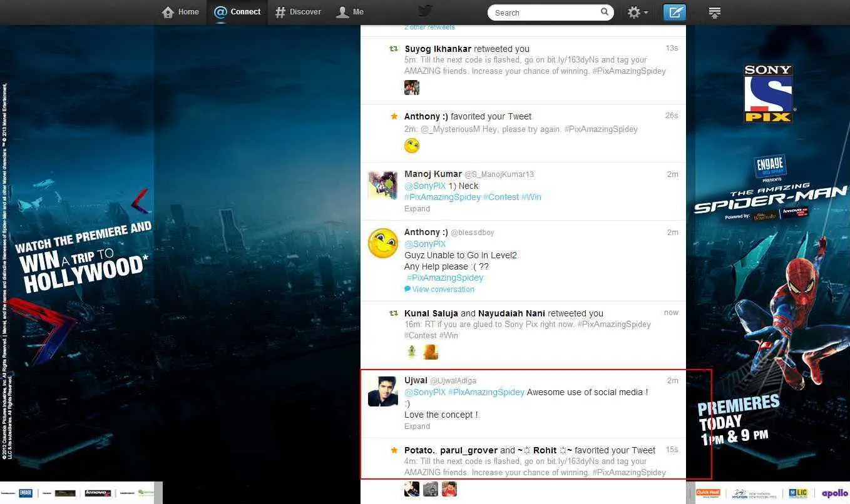850x504 pixels.
Task: Open Suyog Ikhankar's small avatar thumbnail
Action: pyautogui.click(x=412, y=88)
